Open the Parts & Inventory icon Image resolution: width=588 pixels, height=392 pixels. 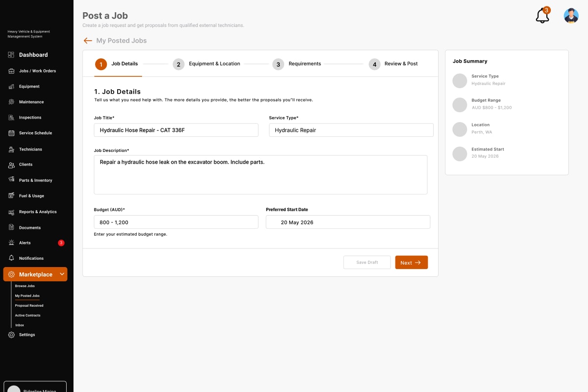[x=11, y=180]
